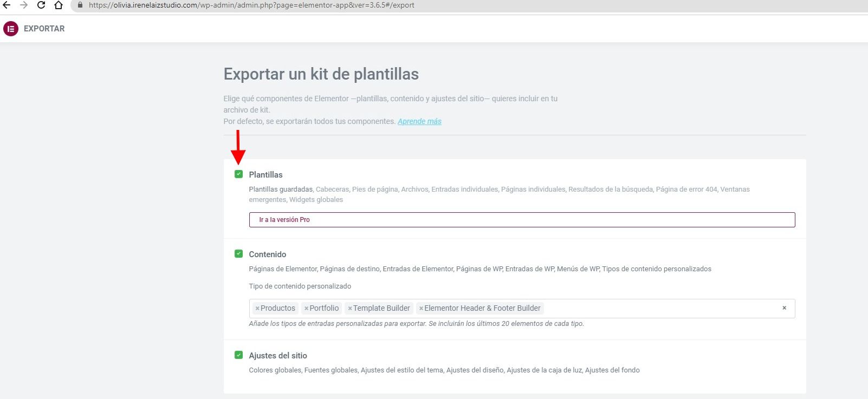Remove the Portfolio tag
868x399 pixels.
pyautogui.click(x=306, y=309)
